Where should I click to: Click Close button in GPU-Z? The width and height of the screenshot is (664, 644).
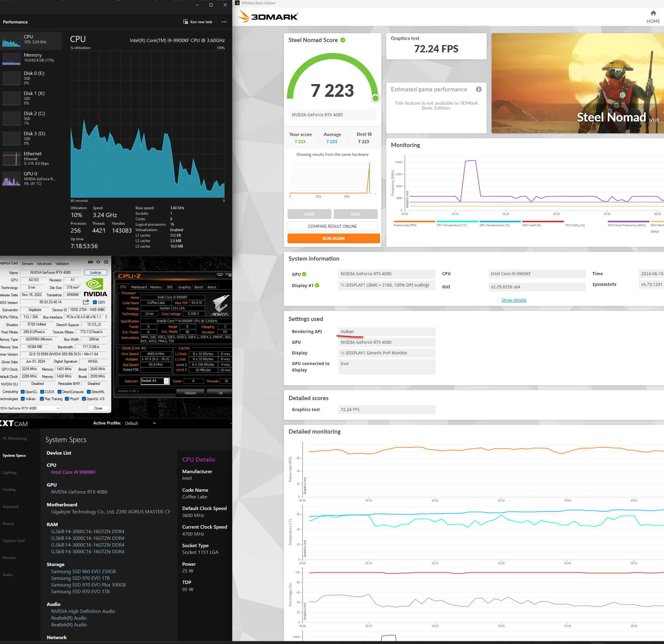pos(98,408)
